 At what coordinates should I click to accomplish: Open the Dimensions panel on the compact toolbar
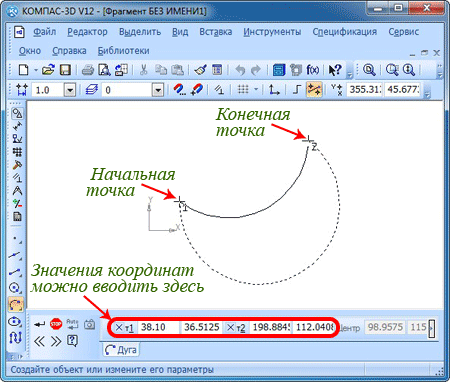(x=17, y=126)
